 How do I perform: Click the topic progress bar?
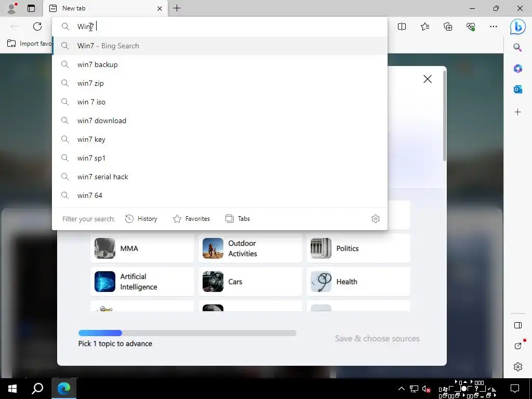(187, 333)
